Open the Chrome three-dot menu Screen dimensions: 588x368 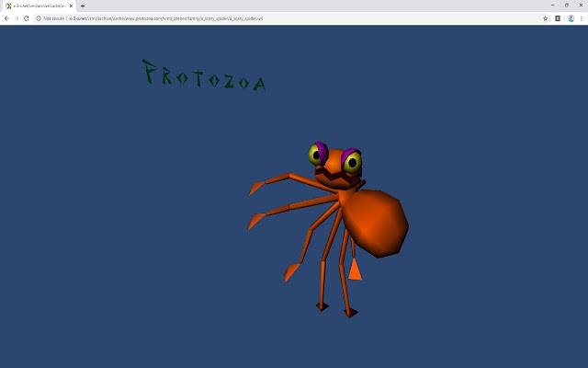582,18
